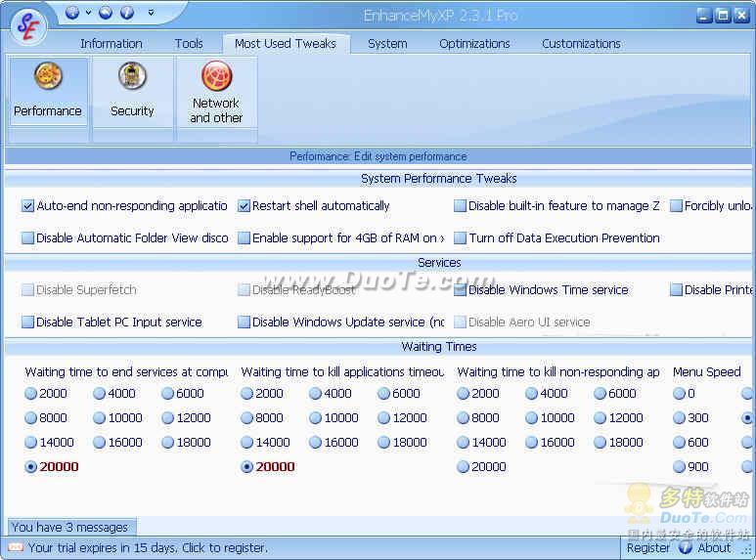The width and height of the screenshot is (756, 560).
Task: Check Turn off Data Execution Prevention
Action: 460,238
